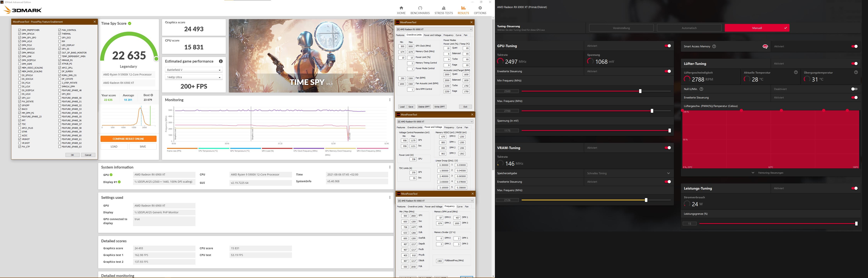Click the Min Frequenz slider handle
Viewport: 868px width, 278px height.
[640, 91]
